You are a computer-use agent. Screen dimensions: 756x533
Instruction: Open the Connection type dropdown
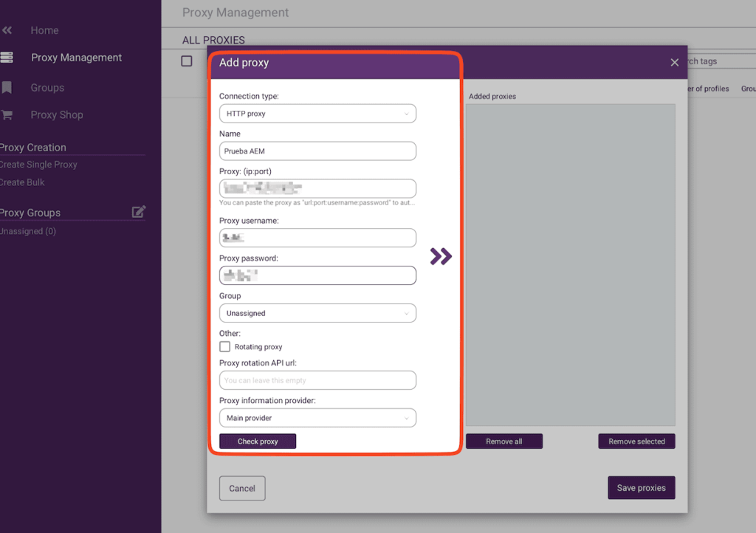click(x=317, y=113)
